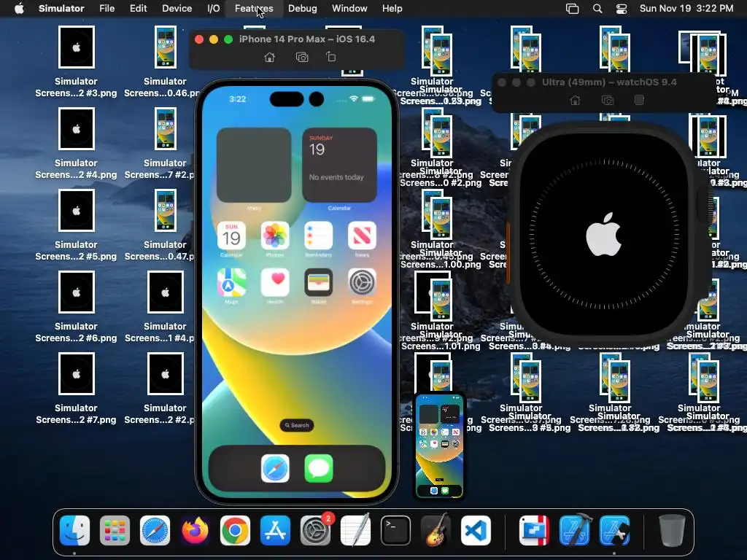Tap the Maps widget on iPhone home screen
Image resolution: width=747 pixels, height=560 pixels.
tap(254, 166)
